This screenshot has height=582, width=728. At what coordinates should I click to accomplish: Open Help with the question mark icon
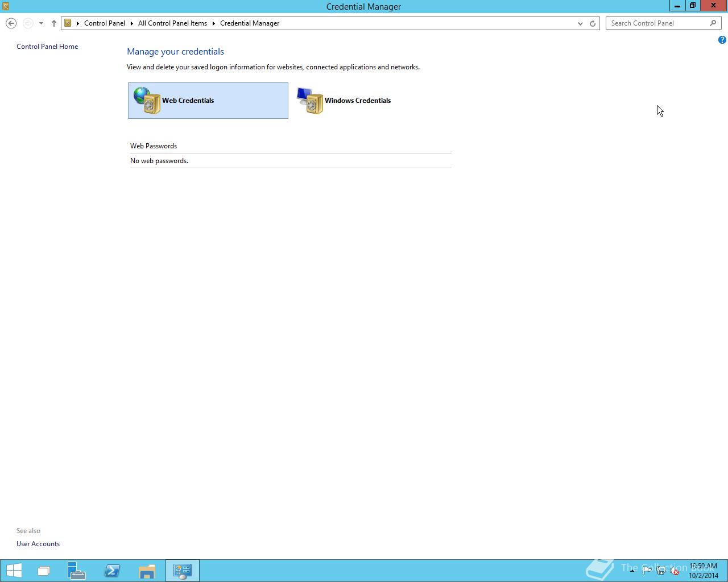(x=722, y=40)
